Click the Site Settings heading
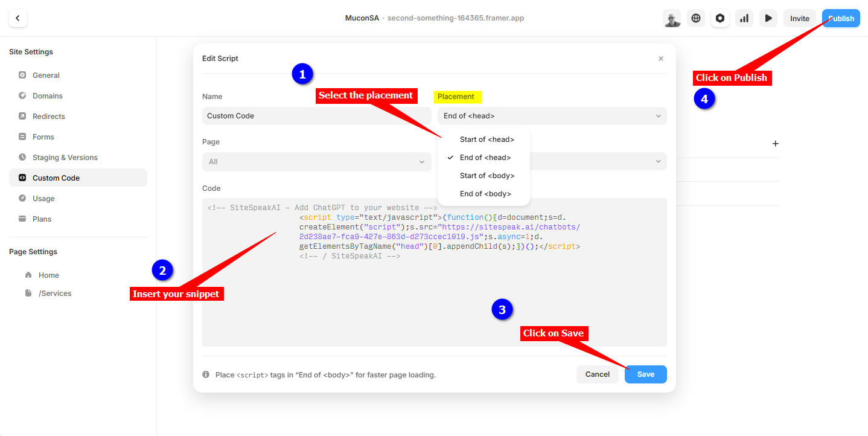Viewport: 868px width, 436px height. click(x=31, y=52)
